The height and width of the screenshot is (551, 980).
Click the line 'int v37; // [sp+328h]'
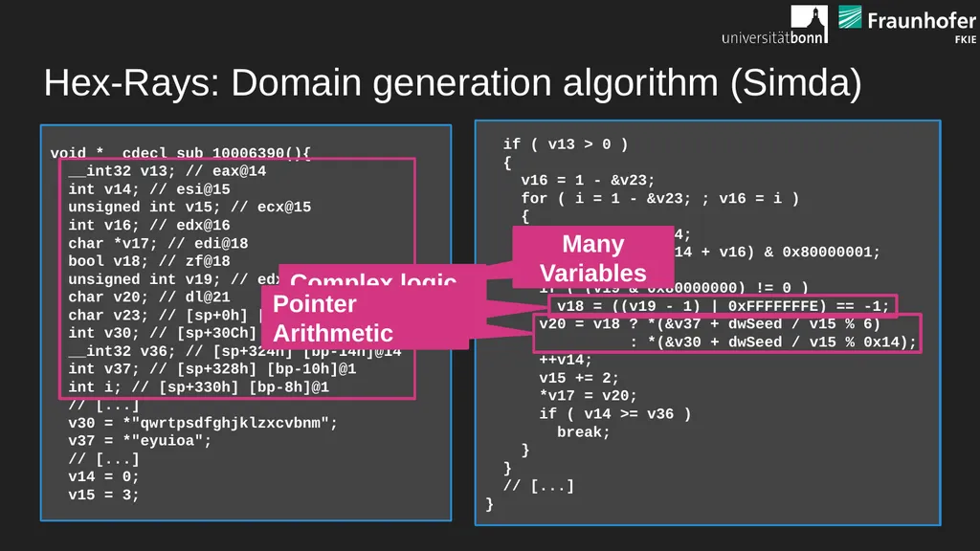coord(212,369)
